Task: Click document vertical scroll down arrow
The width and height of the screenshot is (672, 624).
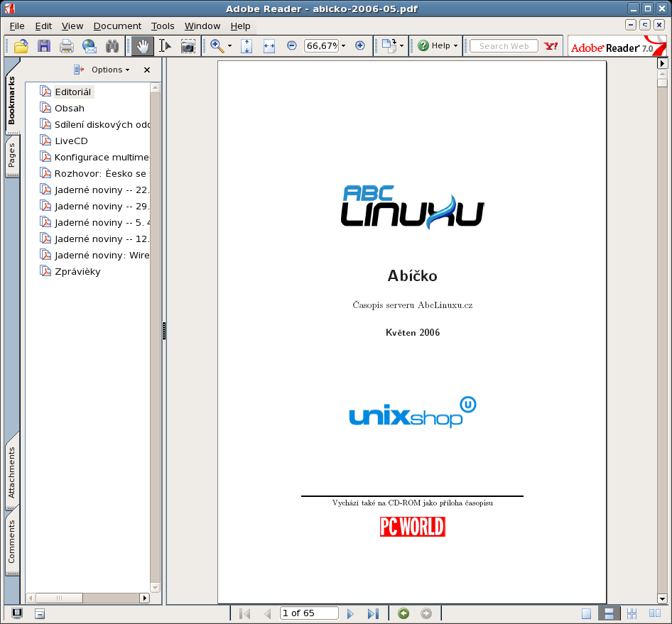Action: pyautogui.click(x=662, y=598)
